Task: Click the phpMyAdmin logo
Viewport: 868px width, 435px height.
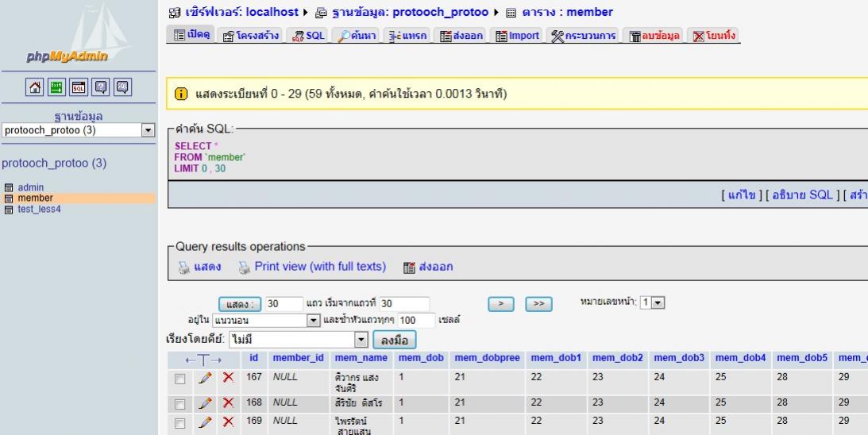Action: pyautogui.click(x=78, y=34)
